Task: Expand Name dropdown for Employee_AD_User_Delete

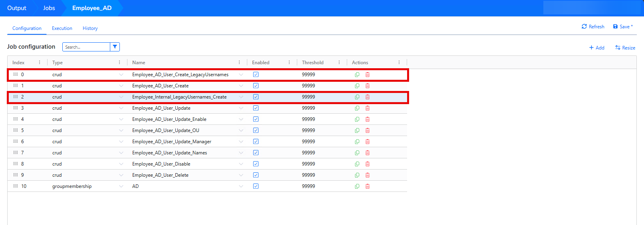Action: click(241, 175)
